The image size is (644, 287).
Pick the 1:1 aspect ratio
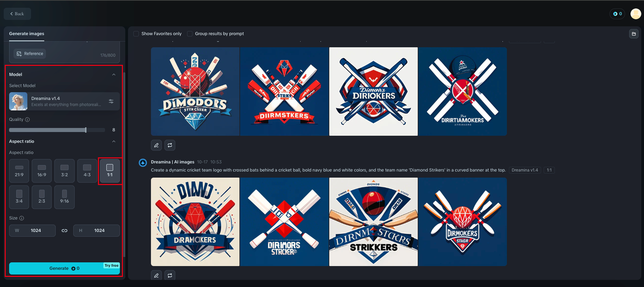coord(110,171)
